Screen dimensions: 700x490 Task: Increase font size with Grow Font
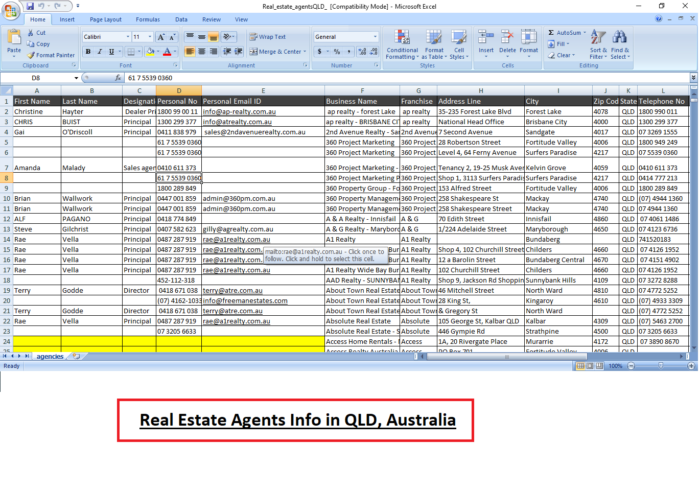(x=161, y=37)
